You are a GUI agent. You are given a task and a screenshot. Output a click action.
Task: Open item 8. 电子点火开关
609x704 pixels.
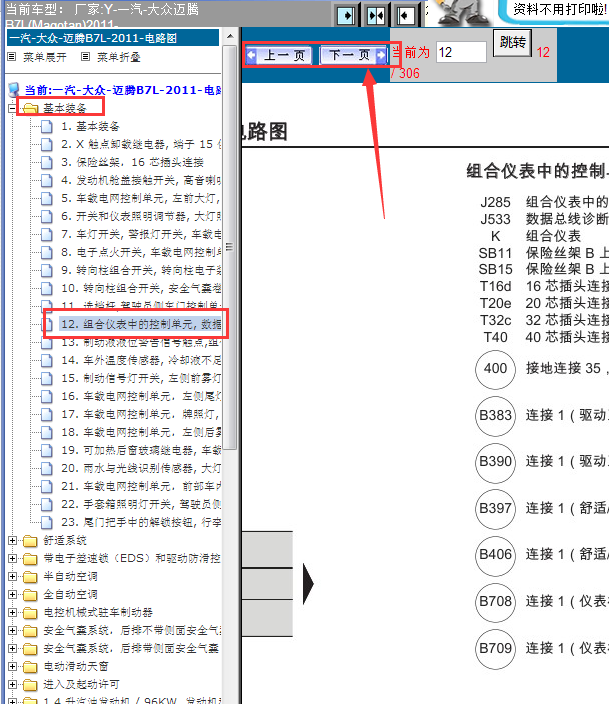141,252
